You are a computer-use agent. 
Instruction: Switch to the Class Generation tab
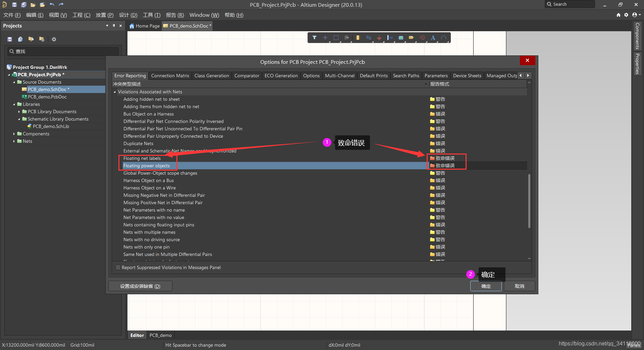(x=212, y=76)
